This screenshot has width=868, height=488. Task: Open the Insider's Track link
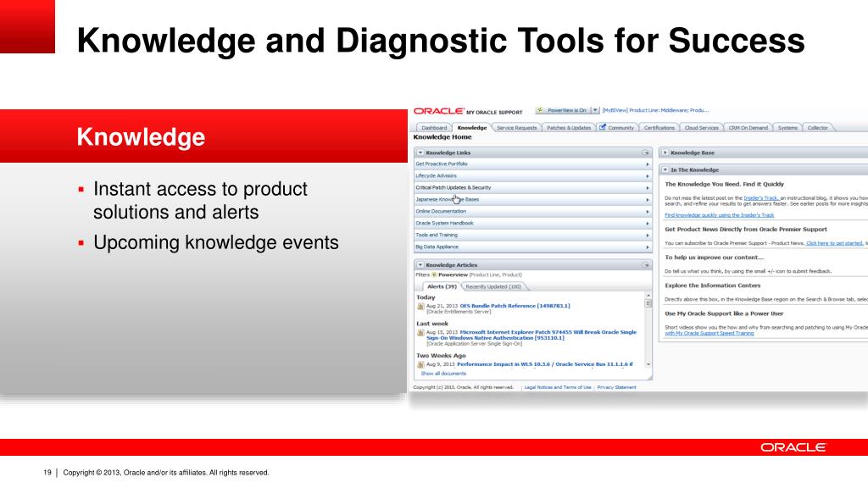pos(761,197)
